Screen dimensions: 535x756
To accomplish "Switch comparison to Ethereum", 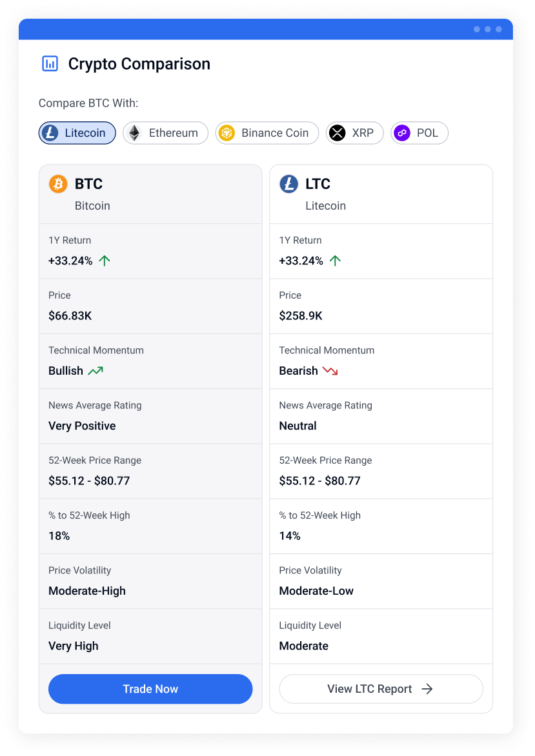I will click(x=166, y=133).
